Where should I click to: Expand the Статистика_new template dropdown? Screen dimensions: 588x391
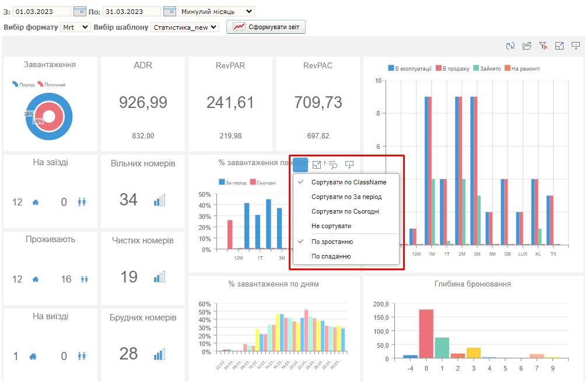[184, 27]
